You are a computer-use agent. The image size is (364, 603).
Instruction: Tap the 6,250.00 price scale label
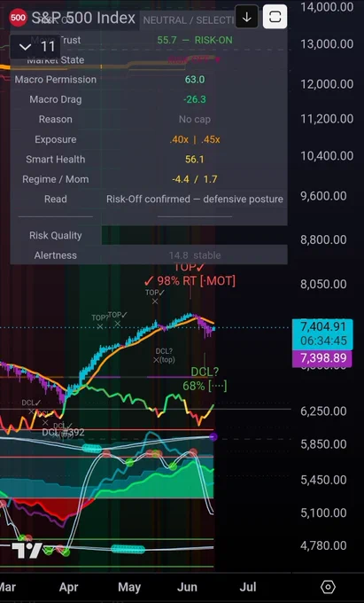coord(323,411)
